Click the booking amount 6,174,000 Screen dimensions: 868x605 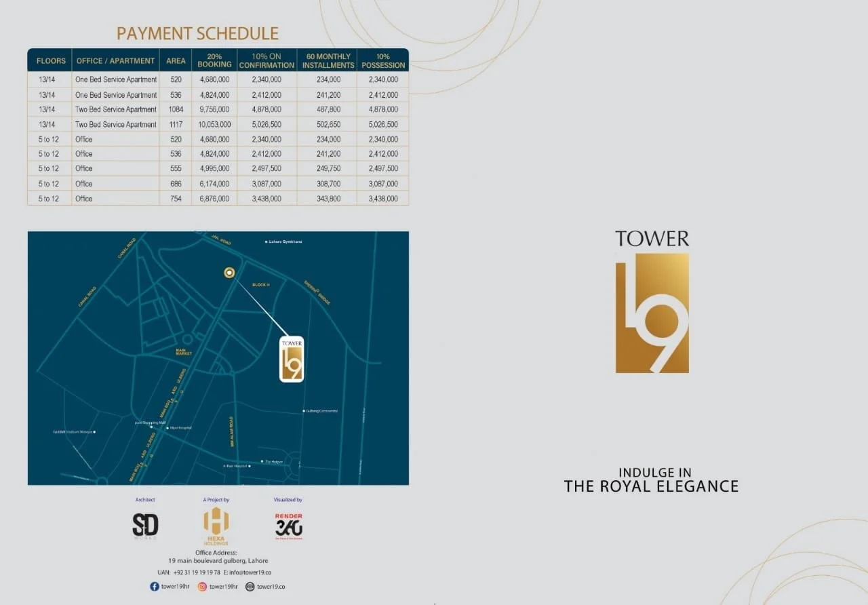(x=214, y=184)
